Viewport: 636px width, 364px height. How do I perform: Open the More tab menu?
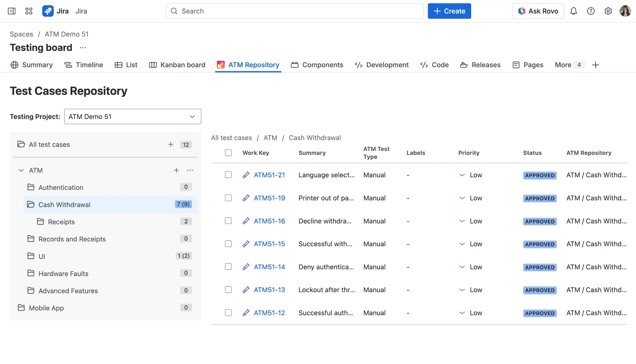[x=563, y=65]
